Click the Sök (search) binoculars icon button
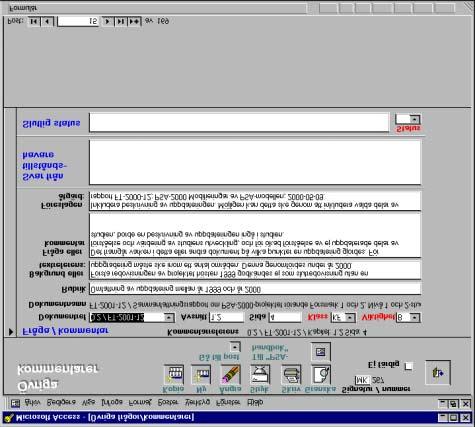This screenshot has height=427, width=475. pyautogui.click(x=260, y=374)
